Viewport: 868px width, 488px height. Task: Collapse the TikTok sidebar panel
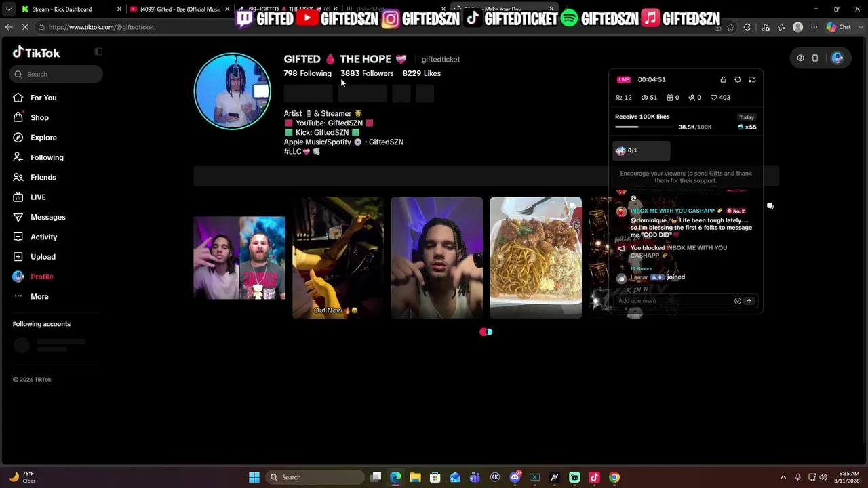98,52
